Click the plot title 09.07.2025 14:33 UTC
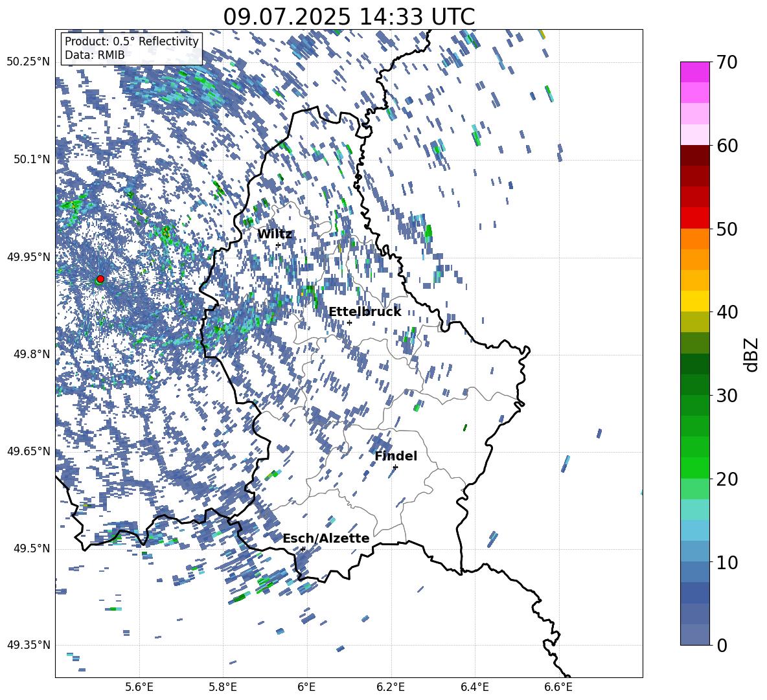767x700 pixels. coord(349,17)
